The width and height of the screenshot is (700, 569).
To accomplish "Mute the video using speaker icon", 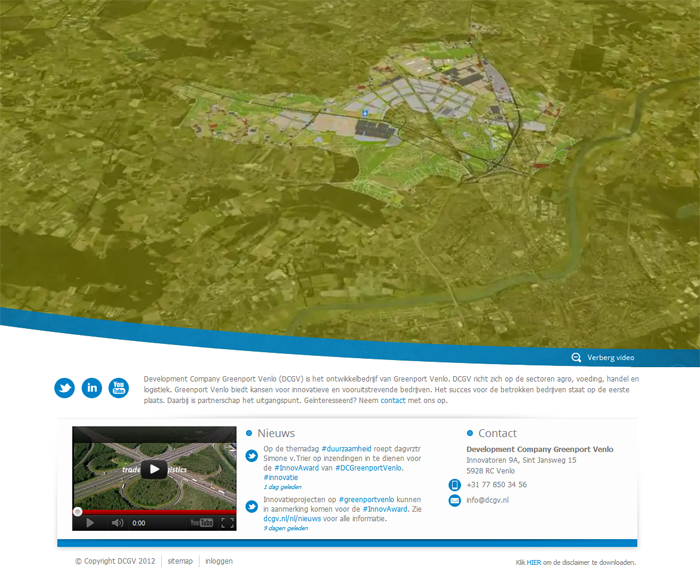I will 117,523.
